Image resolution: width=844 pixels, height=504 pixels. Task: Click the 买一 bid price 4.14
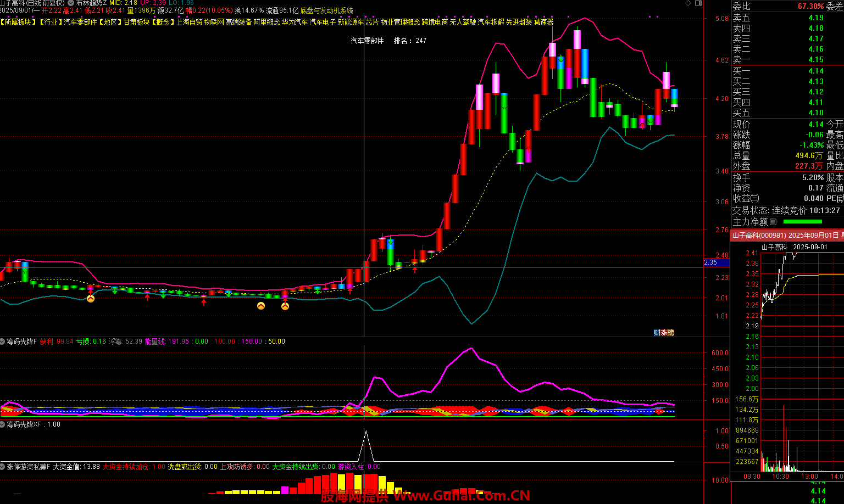[815, 71]
